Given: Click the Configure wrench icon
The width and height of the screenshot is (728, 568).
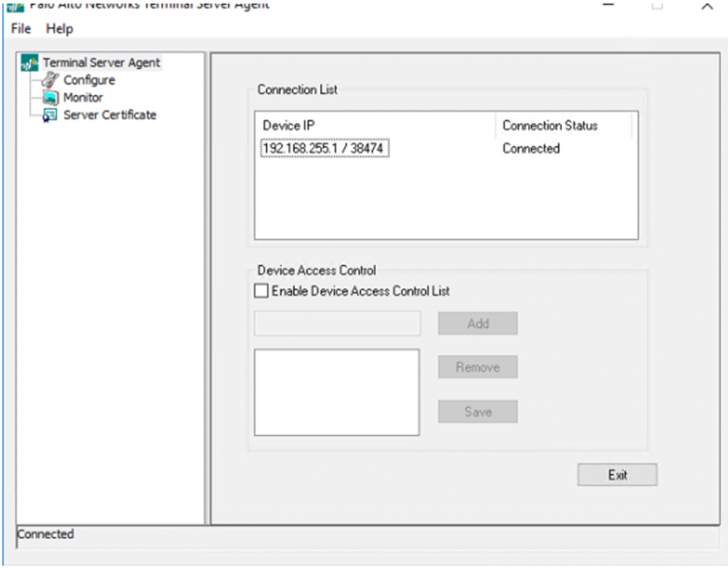Looking at the screenshot, I should (50, 80).
